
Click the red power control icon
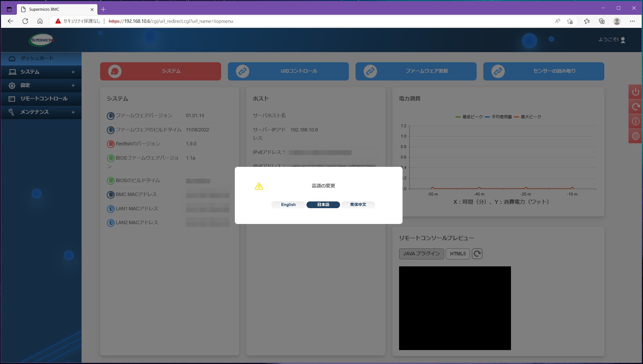(635, 92)
